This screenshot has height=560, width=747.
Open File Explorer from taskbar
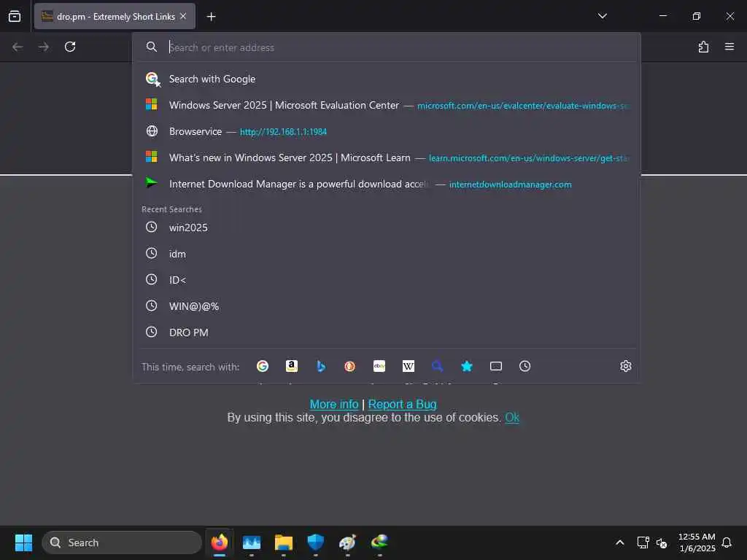284,542
